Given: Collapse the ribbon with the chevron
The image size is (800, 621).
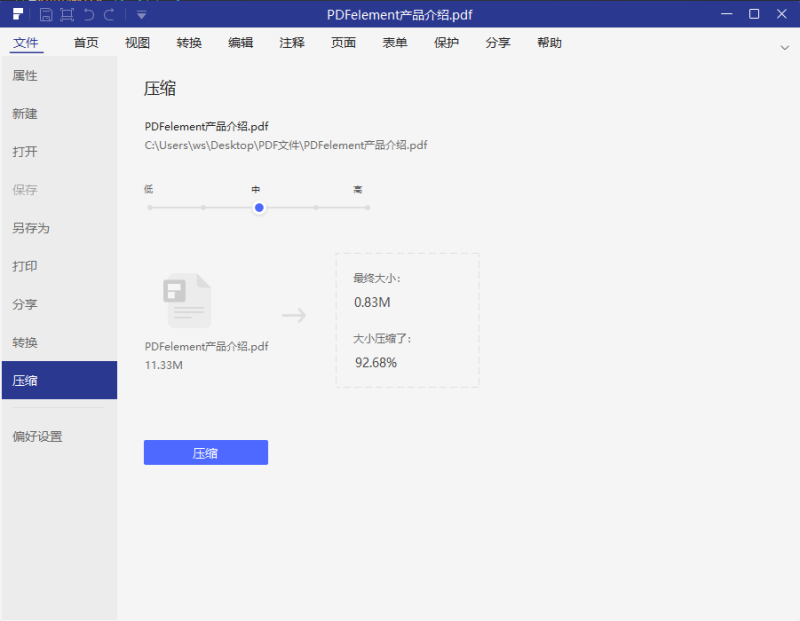Looking at the screenshot, I should 785,47.
